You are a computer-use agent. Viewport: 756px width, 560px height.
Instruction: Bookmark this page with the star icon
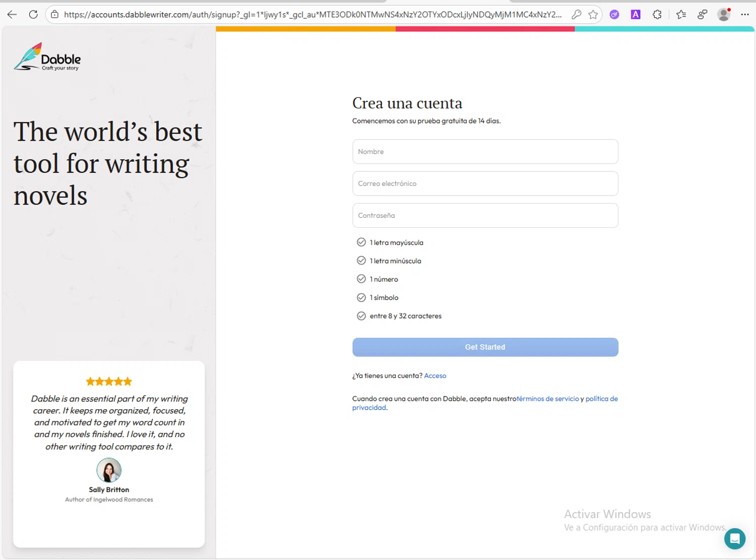tap(593, 15)
